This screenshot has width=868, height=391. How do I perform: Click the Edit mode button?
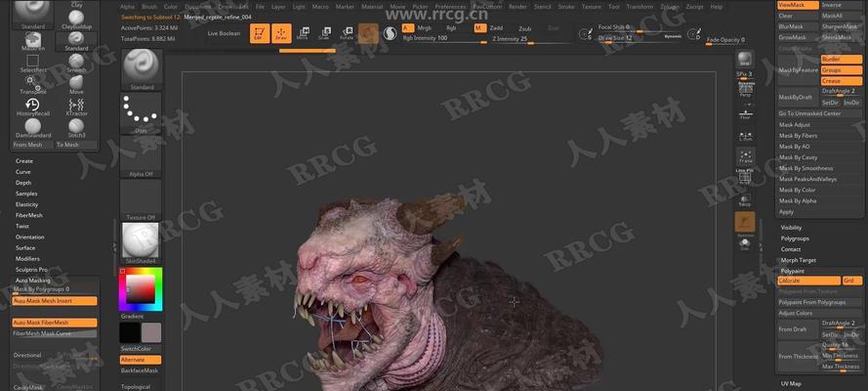click(260, 33)
